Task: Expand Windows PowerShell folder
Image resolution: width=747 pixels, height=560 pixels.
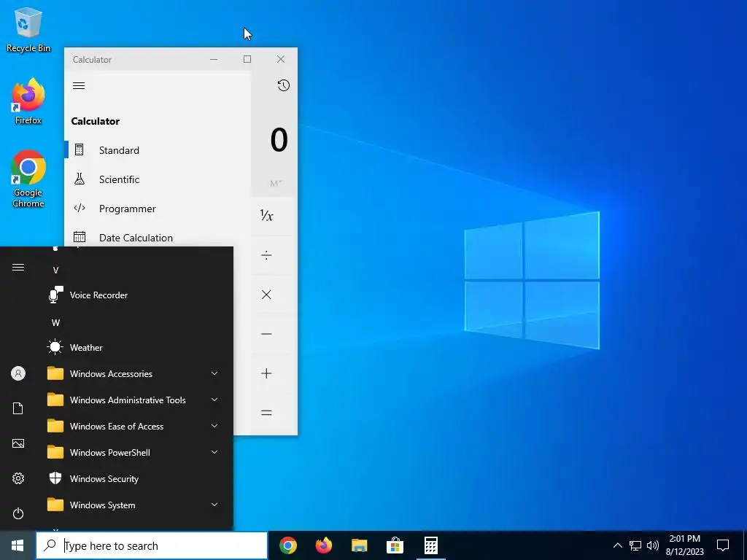Action: coord(135,452)
